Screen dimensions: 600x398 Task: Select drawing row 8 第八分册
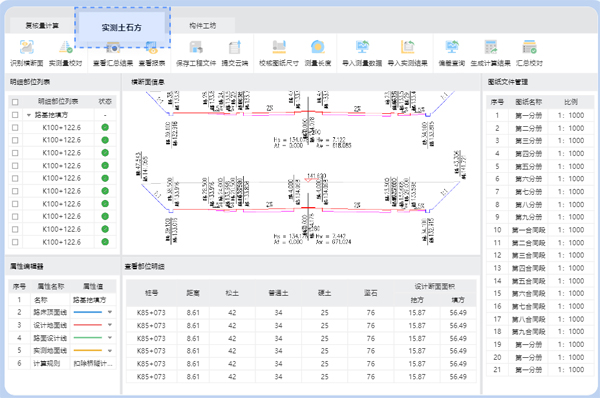tap(540, 204)
